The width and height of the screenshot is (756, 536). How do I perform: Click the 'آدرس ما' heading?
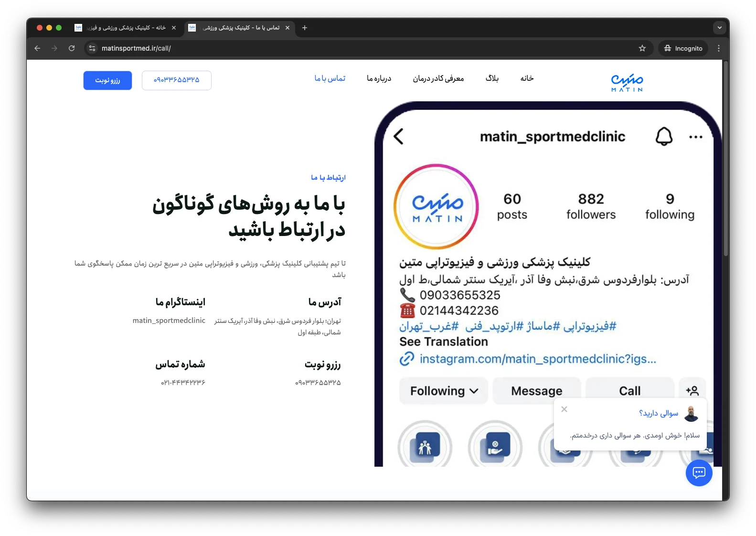coord(325,302)
